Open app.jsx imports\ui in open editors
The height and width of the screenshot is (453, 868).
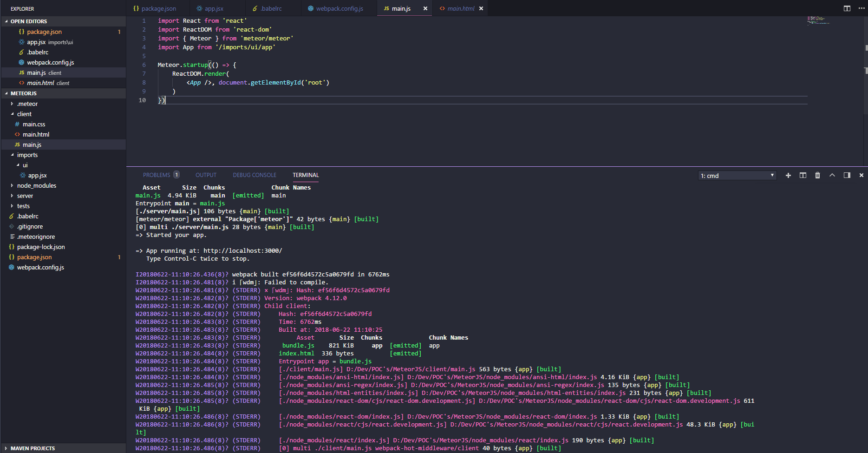[x=63, y=42]
